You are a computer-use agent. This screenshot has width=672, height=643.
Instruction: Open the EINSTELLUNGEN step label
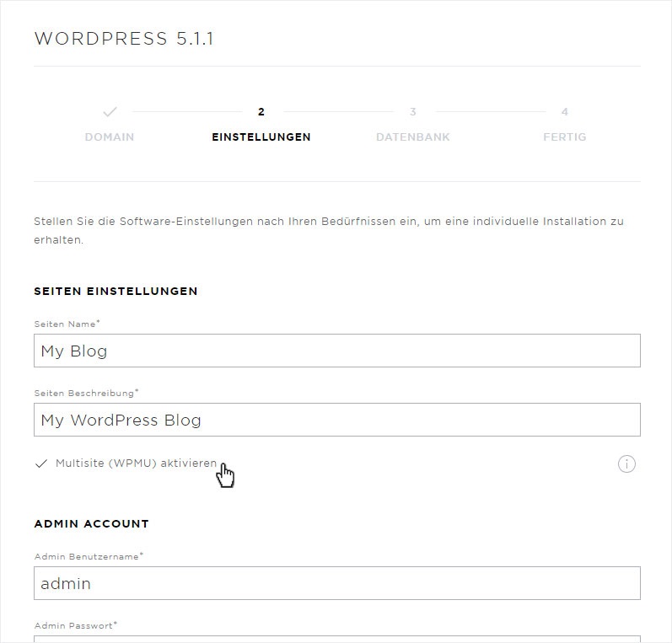pyautogui.click(x=261, y=137)
